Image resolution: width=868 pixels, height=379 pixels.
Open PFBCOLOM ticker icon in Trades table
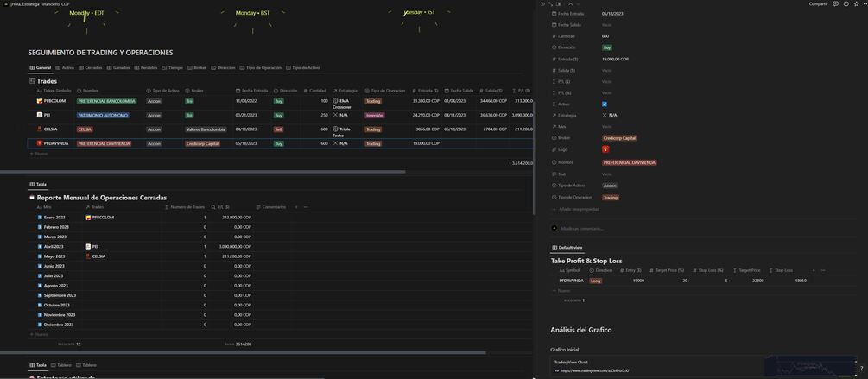pos(40,101)
